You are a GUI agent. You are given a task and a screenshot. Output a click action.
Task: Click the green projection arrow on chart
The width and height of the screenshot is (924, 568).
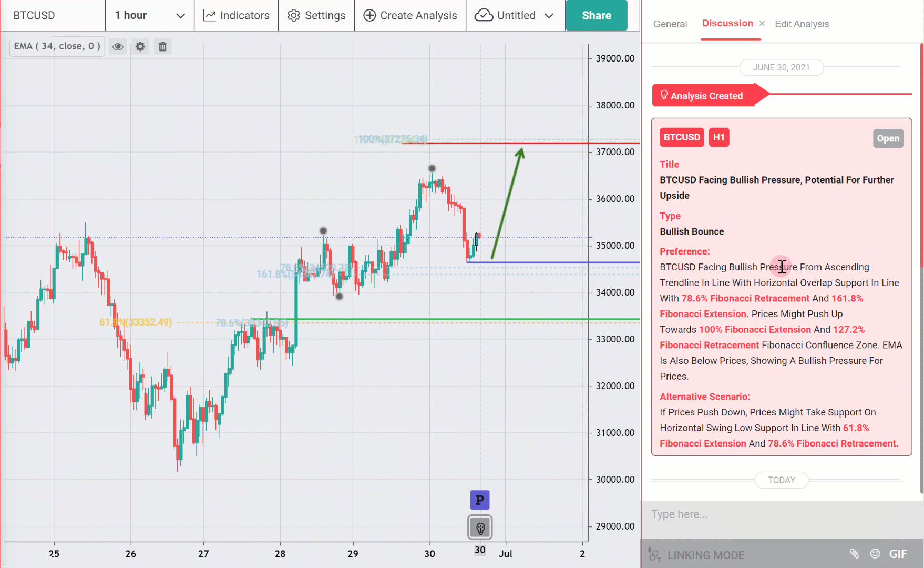(507, 204)
